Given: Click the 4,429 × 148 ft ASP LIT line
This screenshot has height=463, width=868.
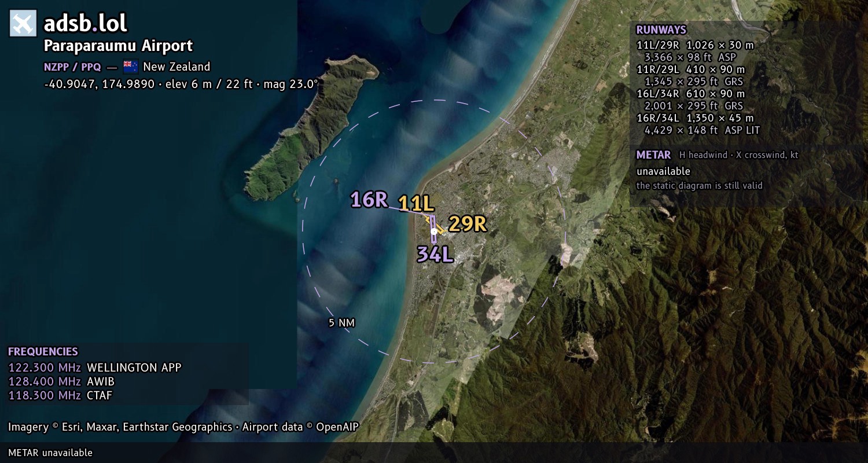Looking at the screenshot, I should point(702,130).
